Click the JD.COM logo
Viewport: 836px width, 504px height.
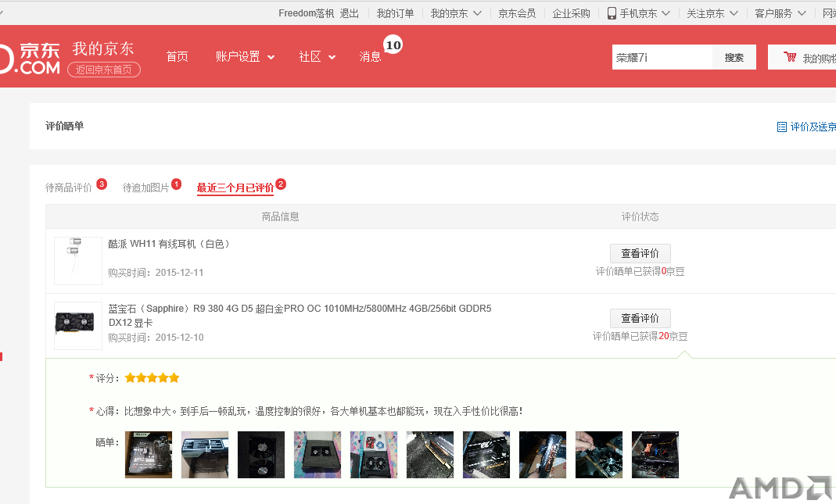point(30,58)
